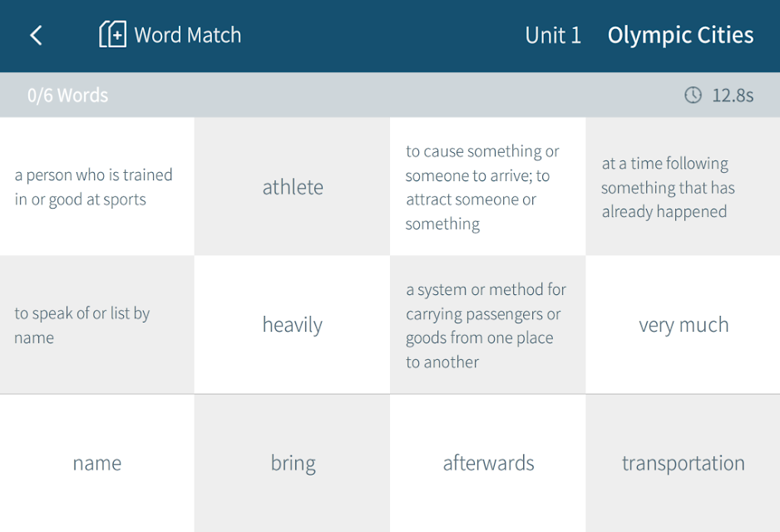This screenshot has width=780, height=532.
Task: Click the 0/6 Words progress counter
Action: tap(67, 95)
